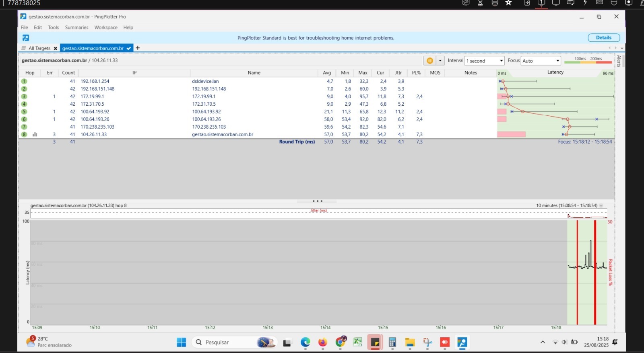Image resolution: width=644 pixels, height=353 pixels.
Task: Open File Explorer from the taskbar
Action: [410, 342]
